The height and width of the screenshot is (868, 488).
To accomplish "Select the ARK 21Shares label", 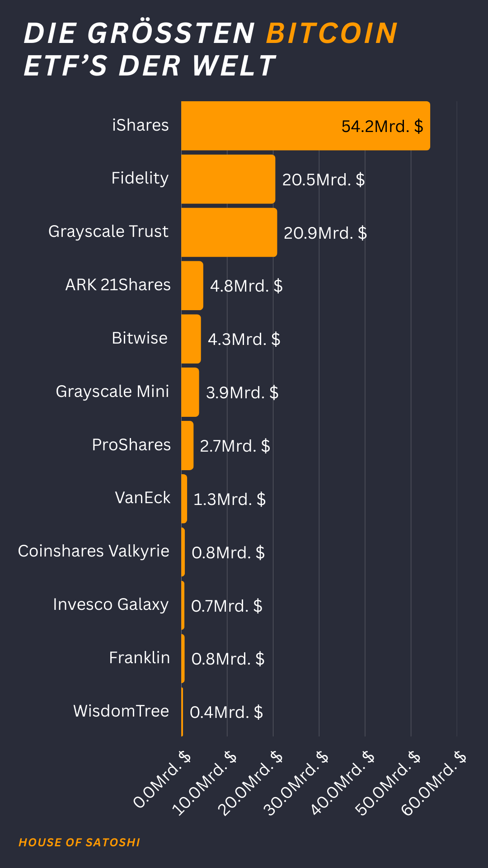I will click(118, 285).
